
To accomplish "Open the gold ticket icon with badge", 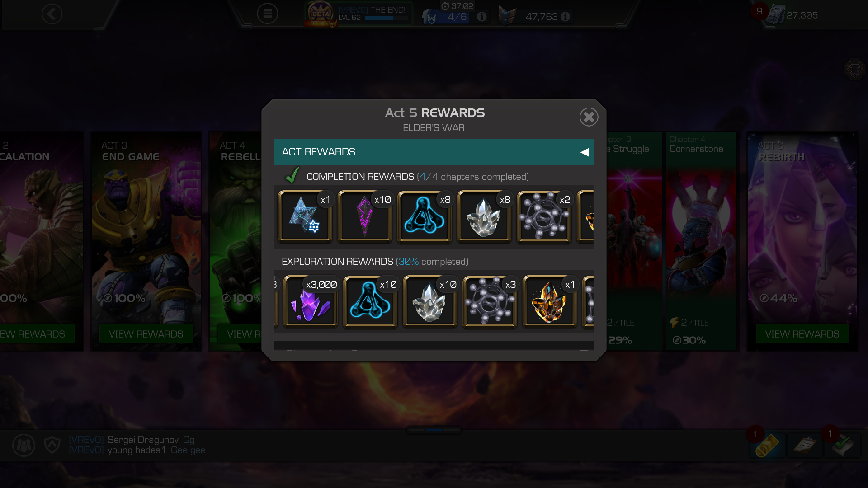I will 767,445.
